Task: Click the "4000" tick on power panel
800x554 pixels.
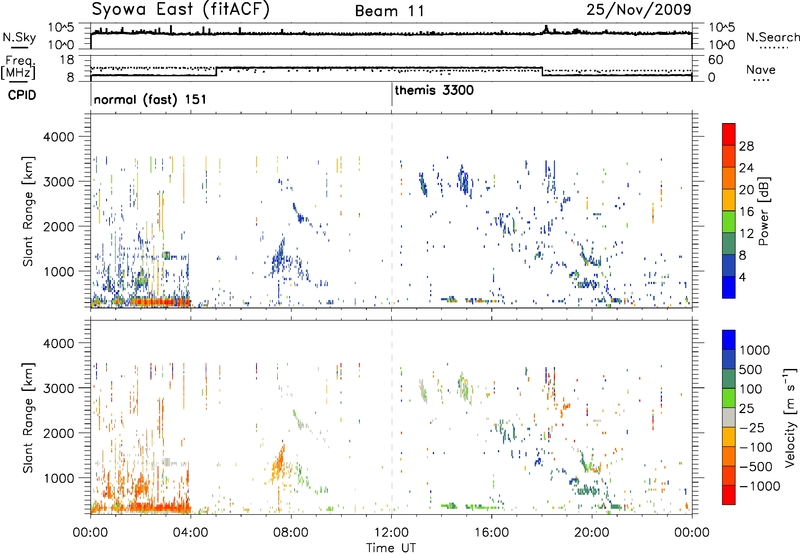Action: point(59,137)
